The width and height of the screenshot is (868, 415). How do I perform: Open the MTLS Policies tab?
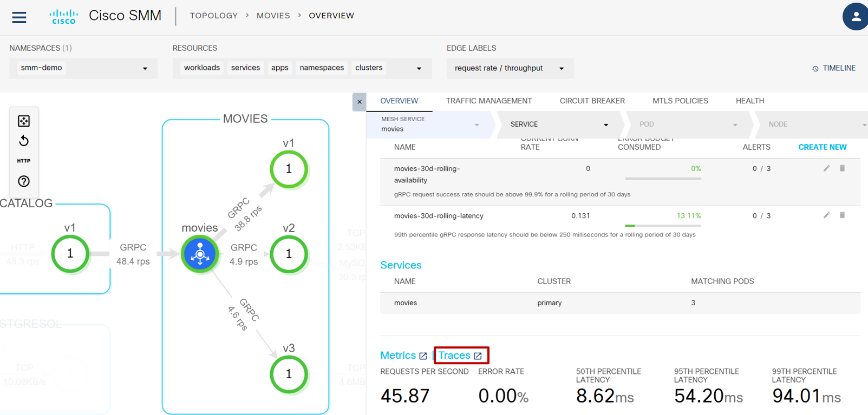tap(680, 101)
